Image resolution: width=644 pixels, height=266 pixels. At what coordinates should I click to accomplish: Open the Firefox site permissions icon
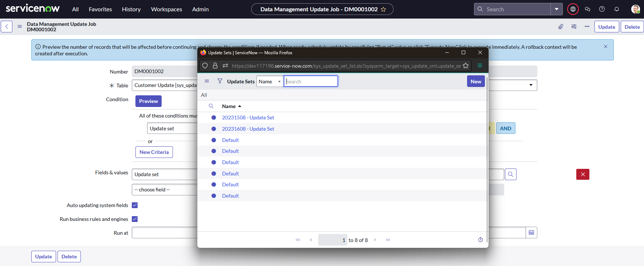[225, 65]
